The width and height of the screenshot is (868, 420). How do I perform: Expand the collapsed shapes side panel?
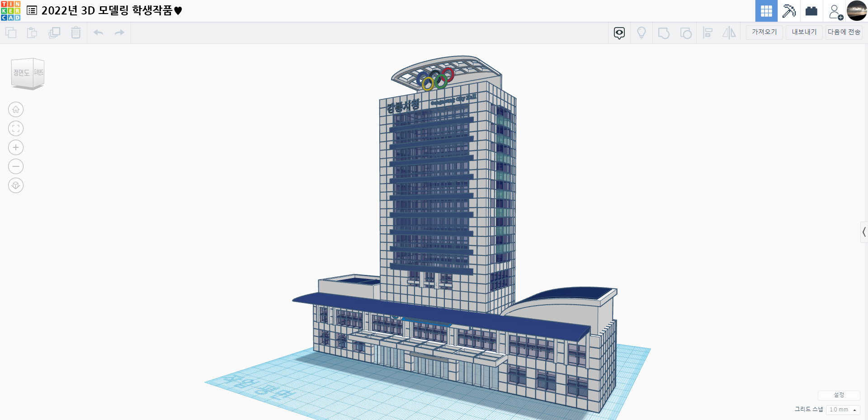point(864,232)
